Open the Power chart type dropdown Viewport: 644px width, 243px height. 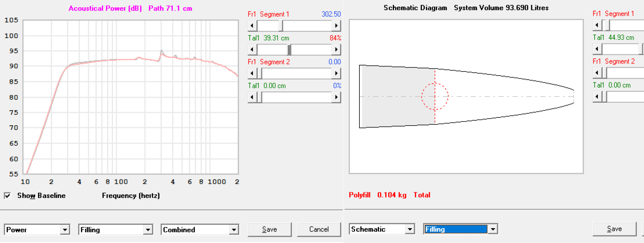click(x=65, y=230)
